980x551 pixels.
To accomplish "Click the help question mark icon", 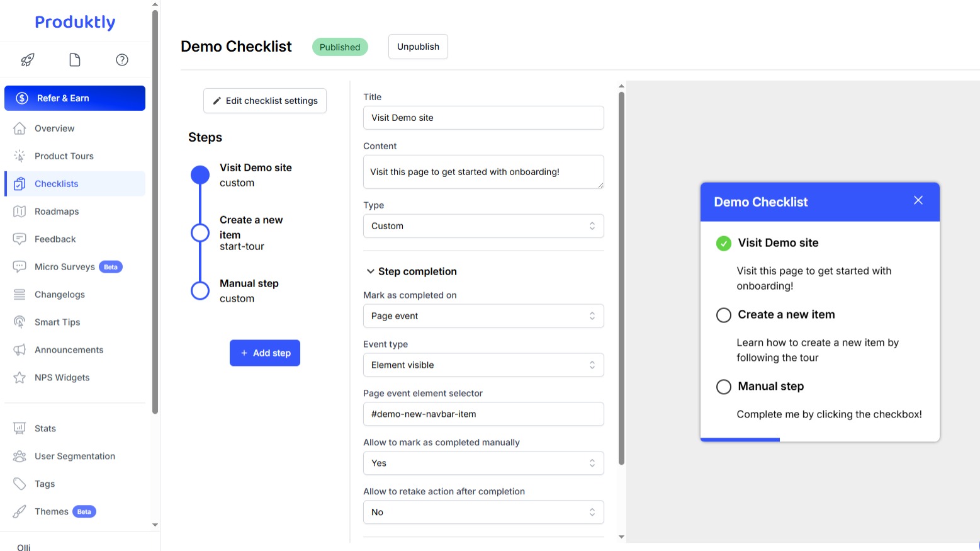I will 122,60.
